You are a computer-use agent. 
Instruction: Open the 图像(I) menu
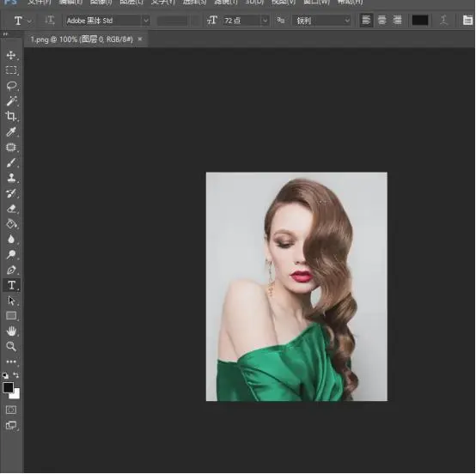(x=101, y=3)
